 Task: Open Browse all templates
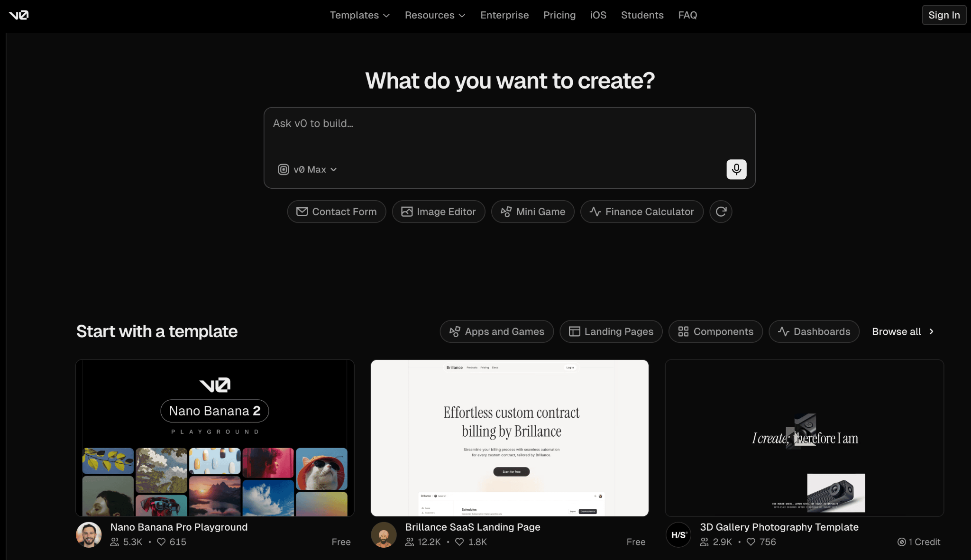pyautogui.click(x=901, y=331)
